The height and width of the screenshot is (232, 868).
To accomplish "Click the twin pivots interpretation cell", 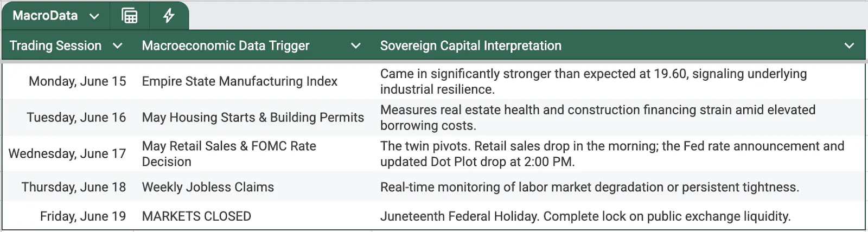I will (x=618, y=154).
